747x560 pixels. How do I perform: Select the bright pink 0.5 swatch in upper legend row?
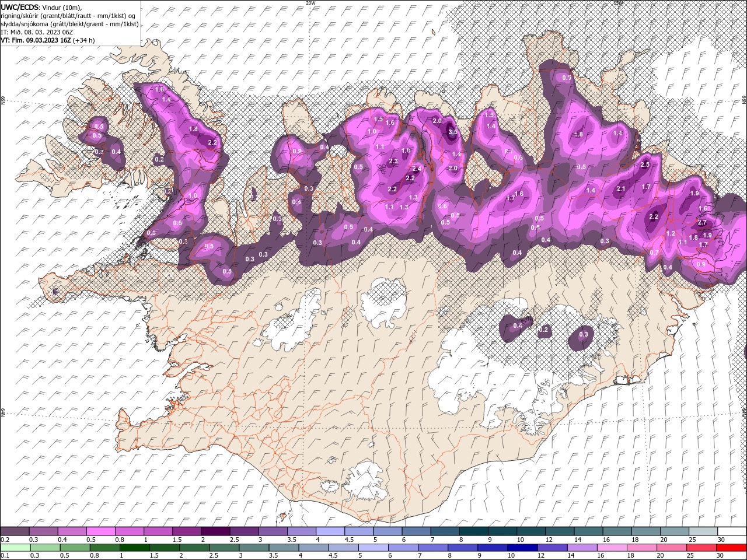pyautogui.click(x=101, y=531)
